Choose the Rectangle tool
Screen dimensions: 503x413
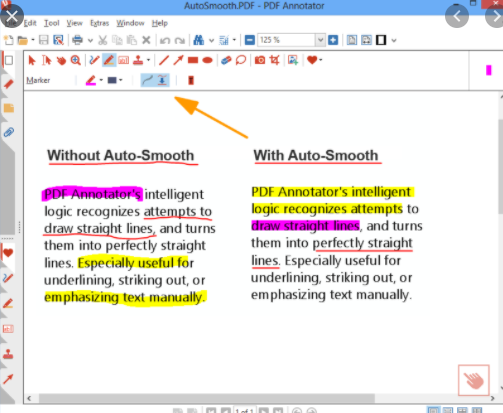click(193, 60)
